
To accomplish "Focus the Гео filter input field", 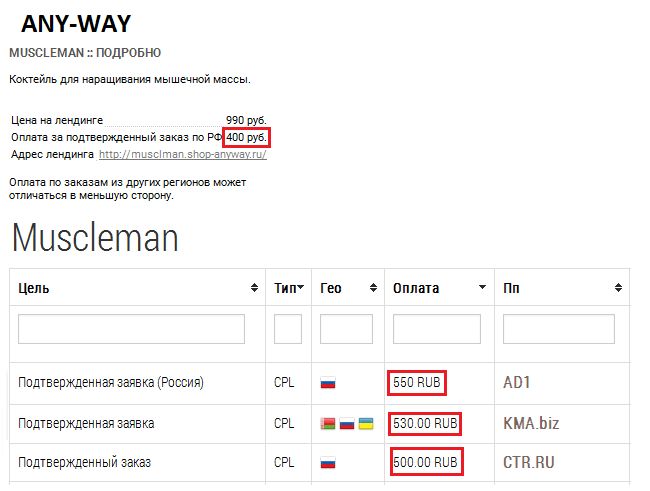I will pyautogui.click(x=346, y=329).
